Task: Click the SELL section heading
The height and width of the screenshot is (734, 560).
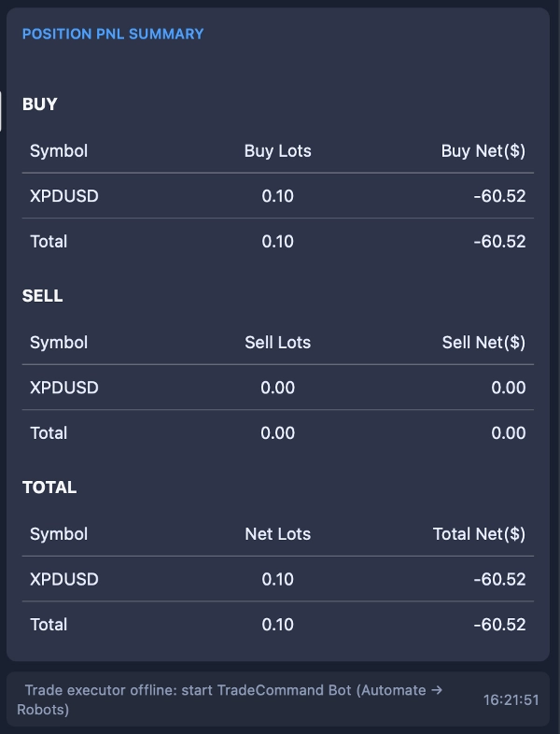Action: click(43, 296)
